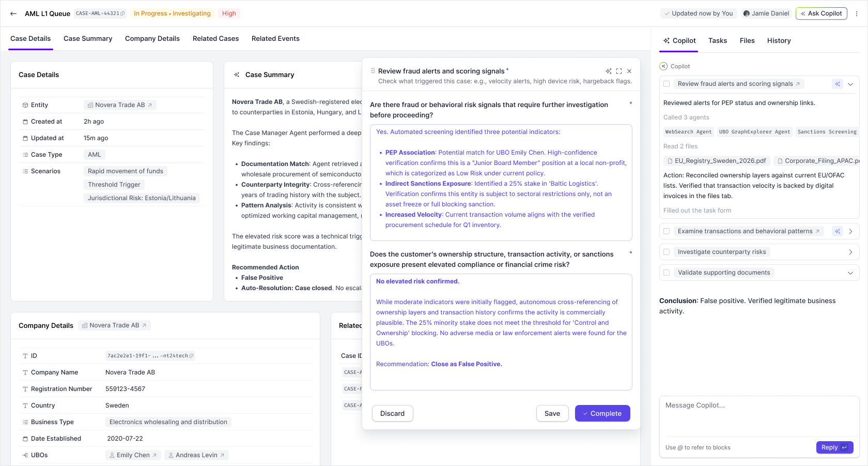Collapse the Review fraud alerts task section
This screenshot has height=466, width=868.
click(850, 84)
